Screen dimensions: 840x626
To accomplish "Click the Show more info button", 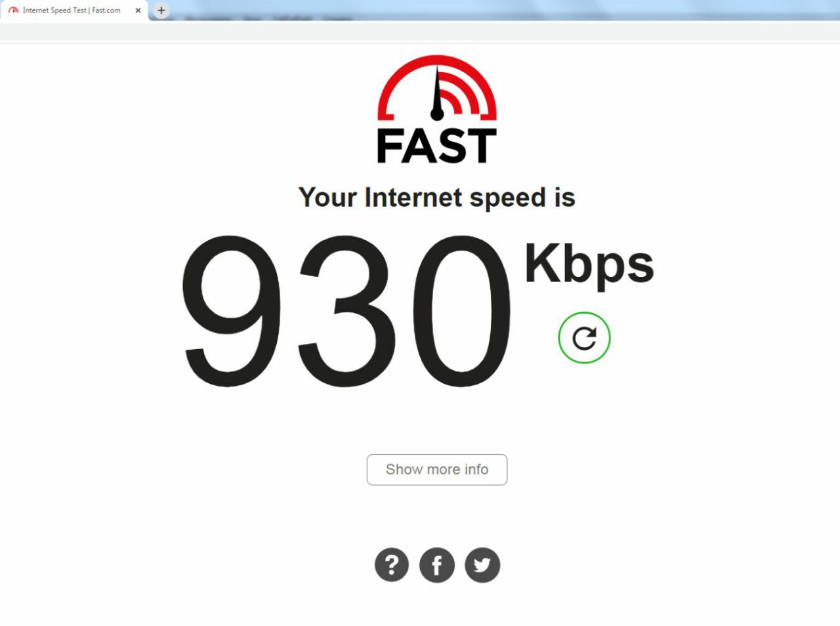I will 437,470.
